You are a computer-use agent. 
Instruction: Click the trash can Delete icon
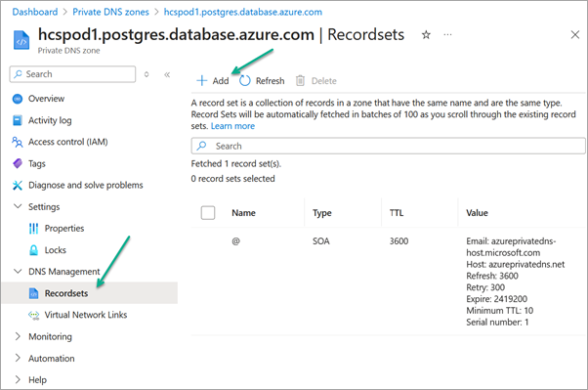(x=301, y=81)
